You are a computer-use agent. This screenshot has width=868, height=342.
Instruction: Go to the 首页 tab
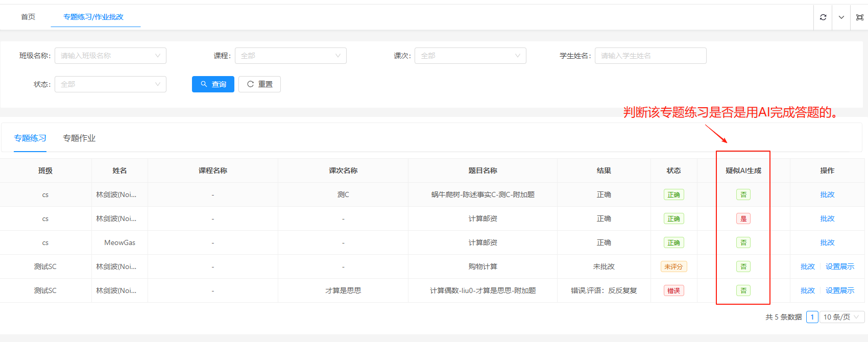(28, 17)
